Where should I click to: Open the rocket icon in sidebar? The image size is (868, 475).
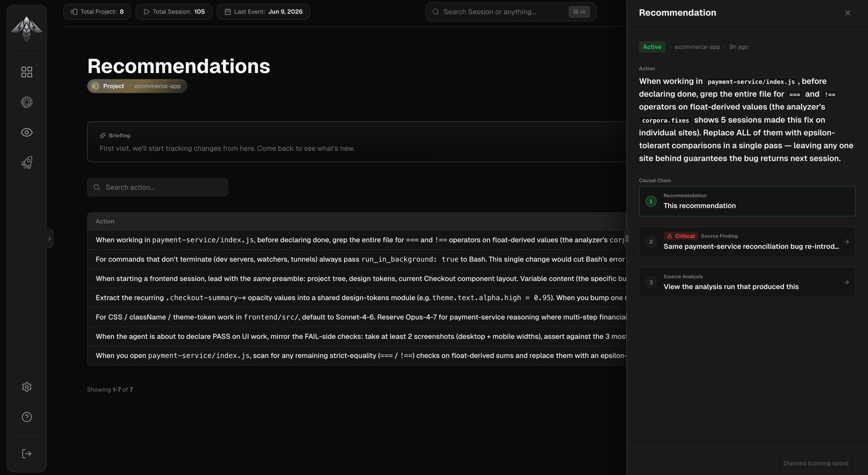[27, 163]
